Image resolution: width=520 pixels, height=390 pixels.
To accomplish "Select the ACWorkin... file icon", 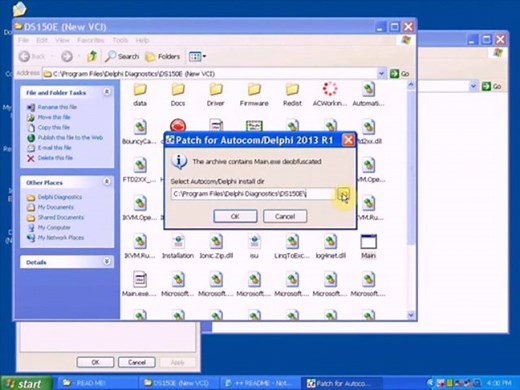I will pyautogui.click(x=330, y=94).
